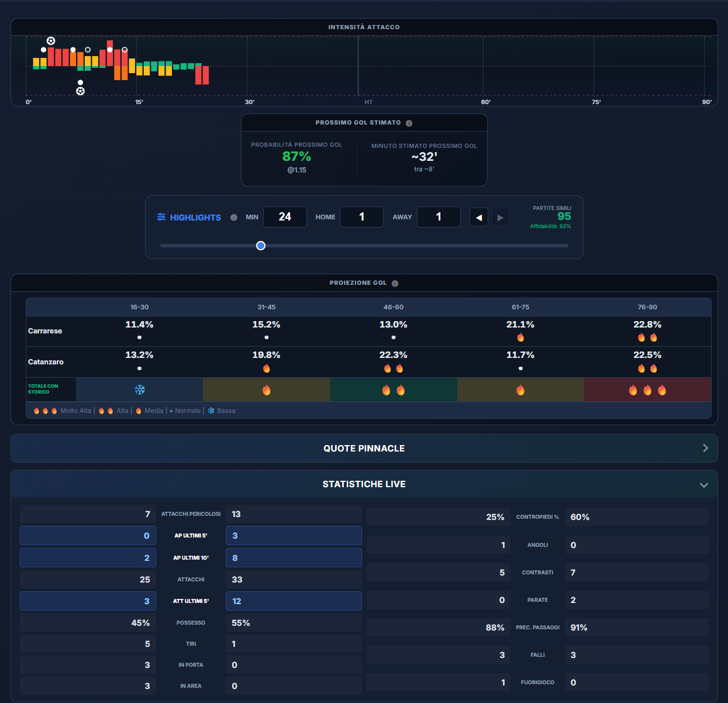Screen dimensions: 728x703
Task: Click the left rewind arrow in Highlights
Action: [478, 217]
